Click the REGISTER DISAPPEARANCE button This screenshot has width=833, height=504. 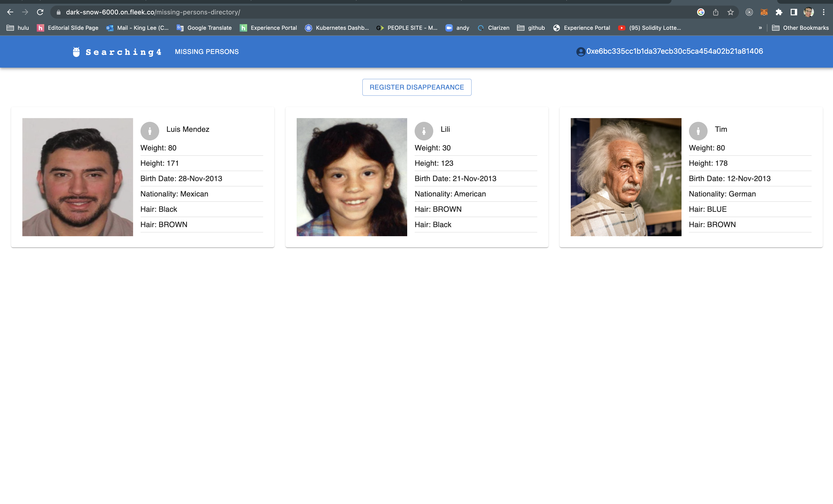[x=416, y=87]
